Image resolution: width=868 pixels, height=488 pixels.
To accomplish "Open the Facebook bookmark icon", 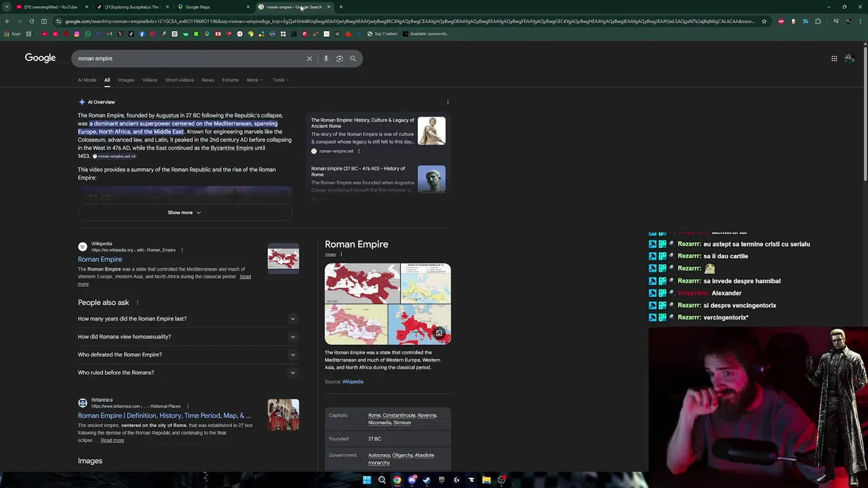I will point(142,34).
